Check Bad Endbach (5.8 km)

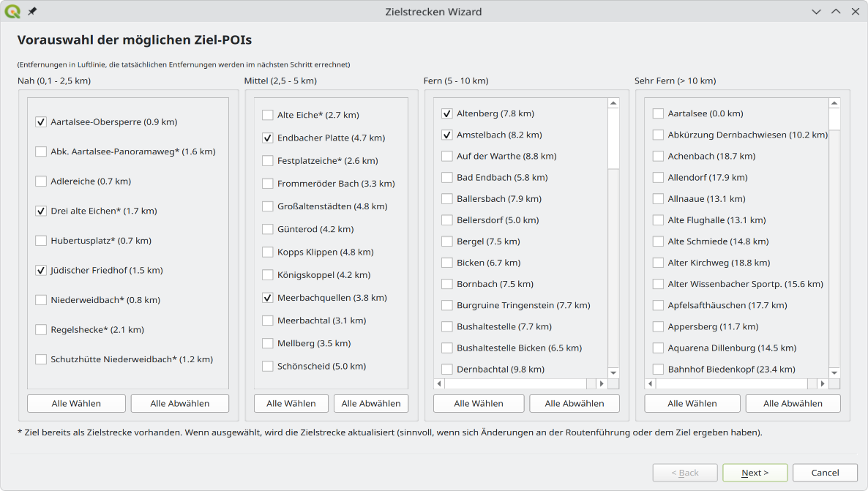click(447, 177)
